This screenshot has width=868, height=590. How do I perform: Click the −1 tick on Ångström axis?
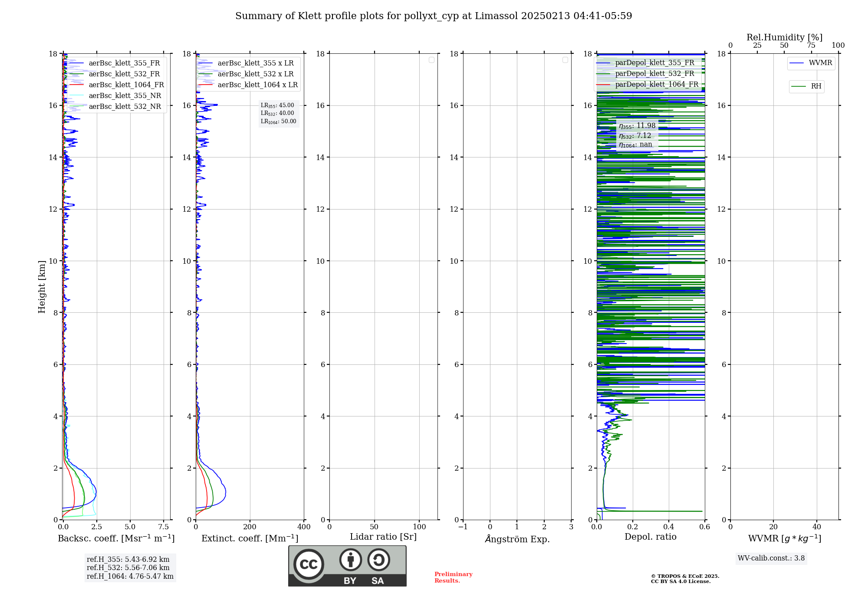[463, 527]
